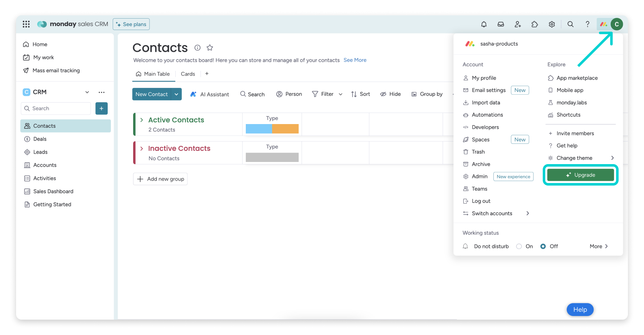Open New Contact dropdown arrow
Image resolution: width=644 pixels, height=335 pixels.
[x=176, y=94]
